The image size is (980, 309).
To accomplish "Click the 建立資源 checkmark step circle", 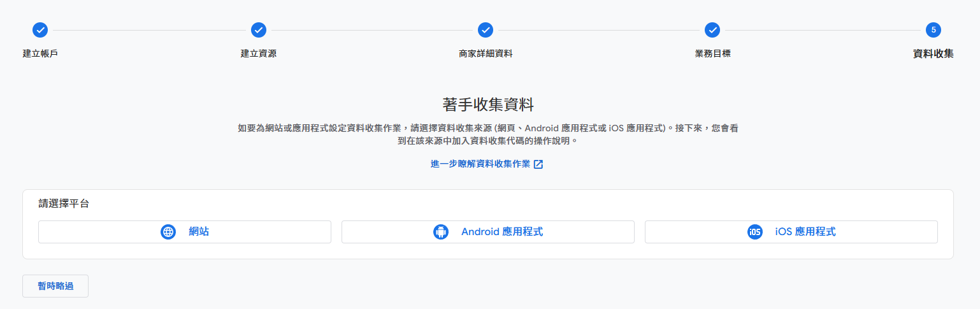I will (x=259, y=30).
